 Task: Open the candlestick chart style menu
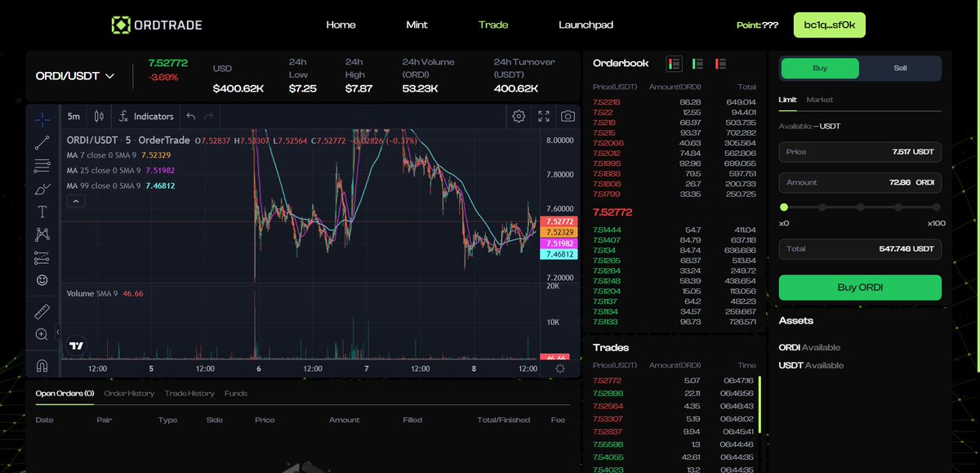[99, 117]
